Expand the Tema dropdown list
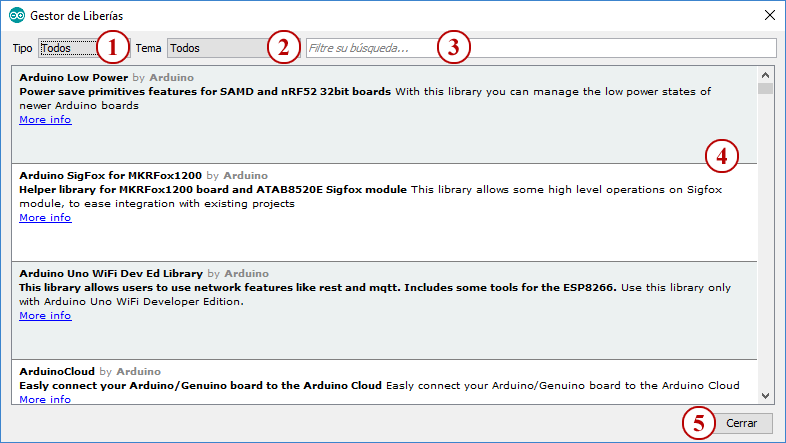The width and height of the screenshot is (786, 443). tap(215, 48)
